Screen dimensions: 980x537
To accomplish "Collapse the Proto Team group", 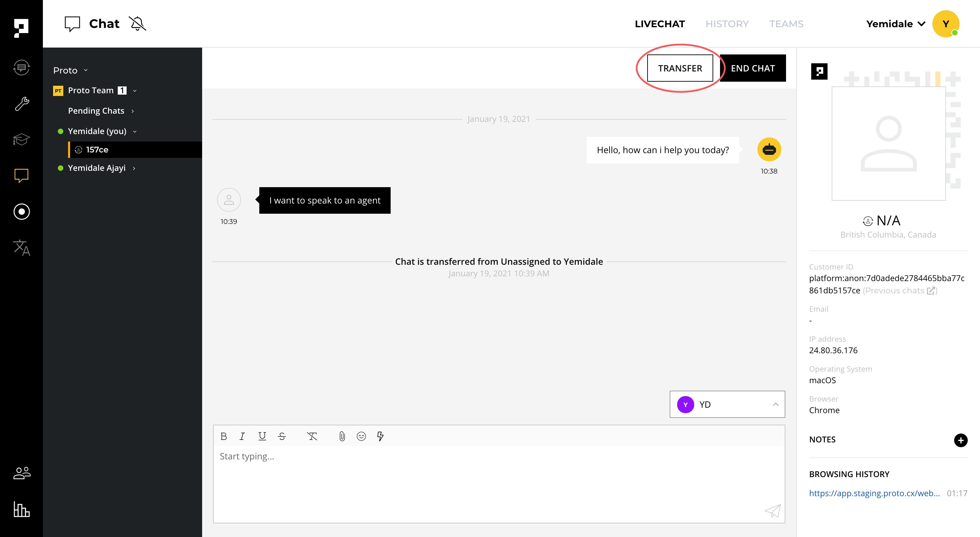I will click(134, 91).
